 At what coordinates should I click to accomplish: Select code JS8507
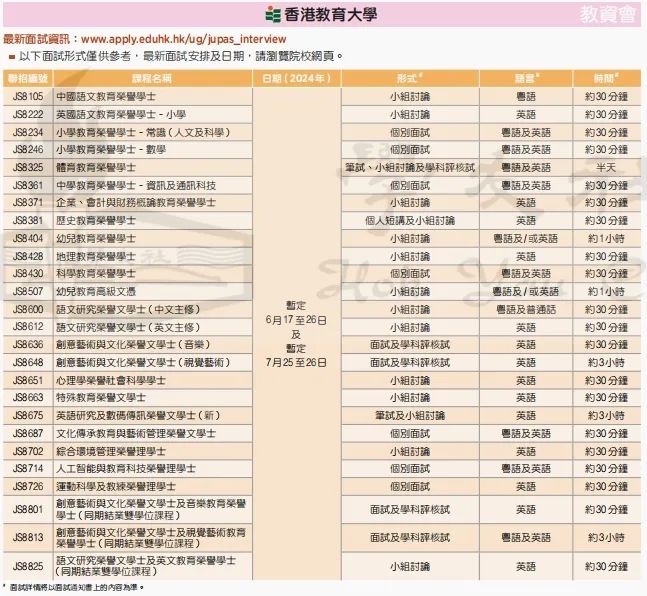point(28,291)
